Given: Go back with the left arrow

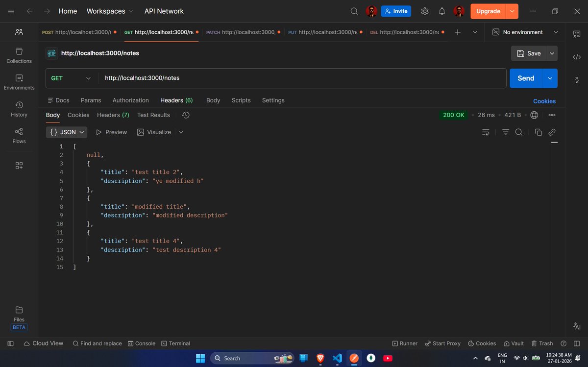Looking at the screenshot, I should [30, 11].
